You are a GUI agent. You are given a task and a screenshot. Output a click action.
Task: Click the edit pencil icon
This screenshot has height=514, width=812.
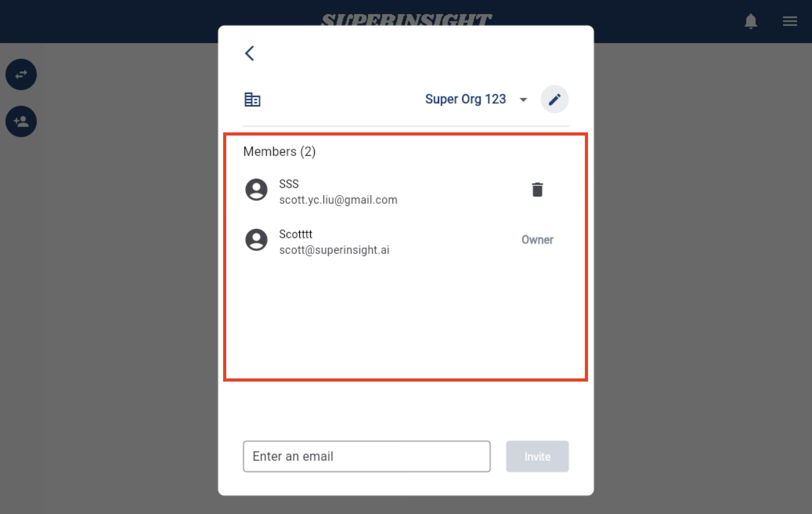[x=554, y=100]
